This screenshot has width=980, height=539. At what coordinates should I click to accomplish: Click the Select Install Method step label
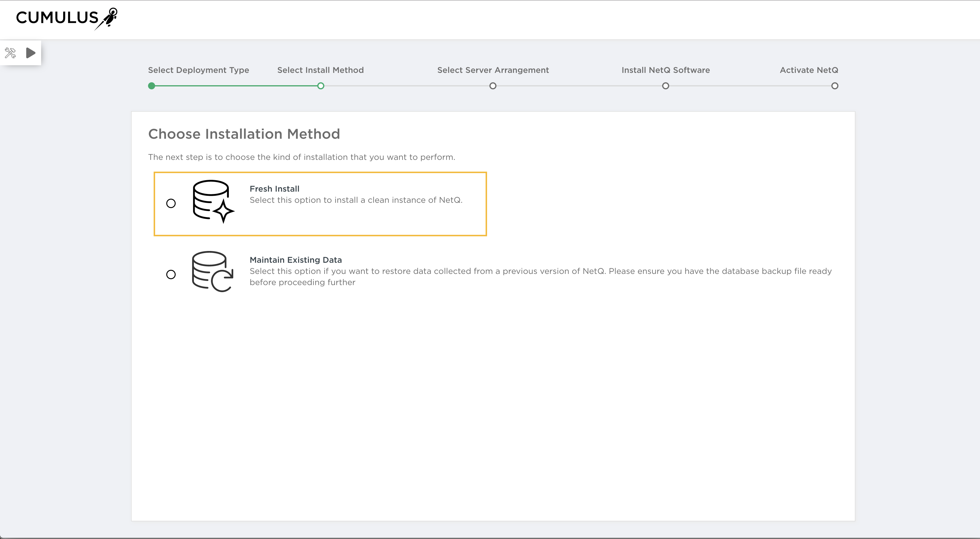320,70
